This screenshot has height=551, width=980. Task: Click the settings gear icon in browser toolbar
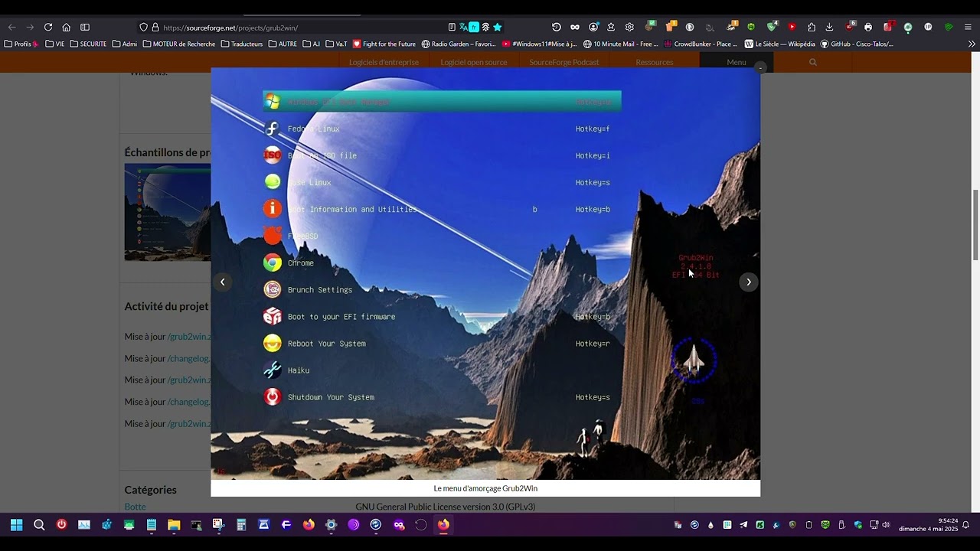(x=629, y=28)
